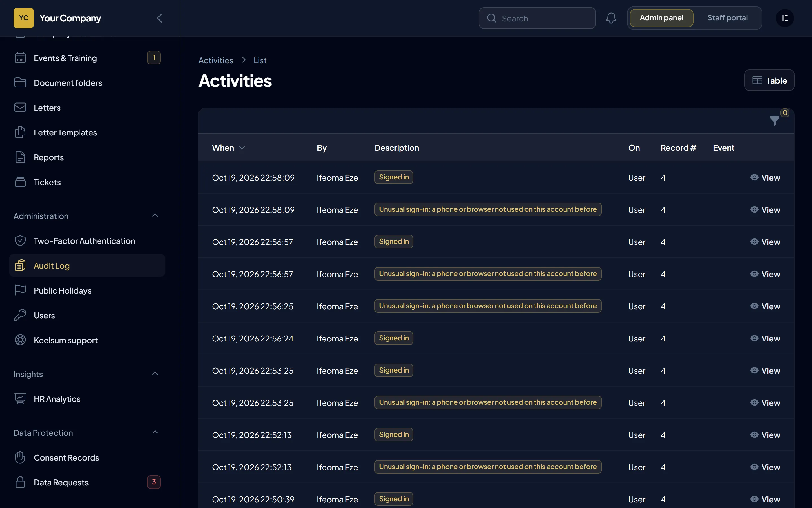Open the Table view selector

pos(769,80)
